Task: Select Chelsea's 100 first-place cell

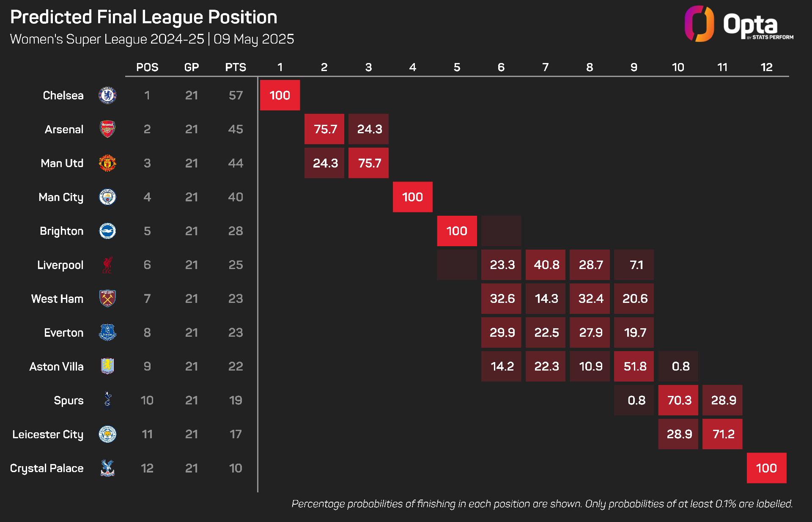Action: click(x=280, y=95)
